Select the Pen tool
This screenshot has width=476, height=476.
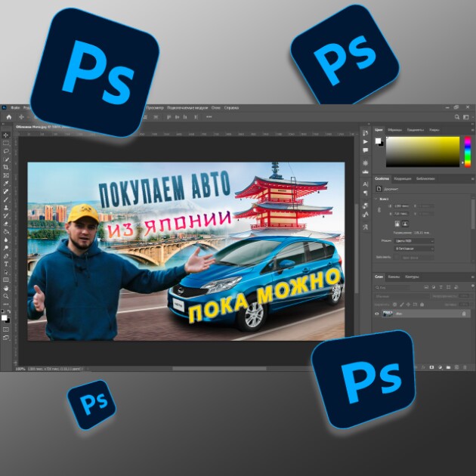(6, 256)
